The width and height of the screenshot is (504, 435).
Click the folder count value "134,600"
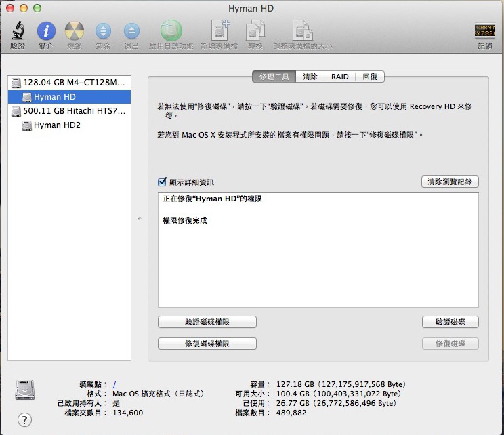[x=127, y=413]
